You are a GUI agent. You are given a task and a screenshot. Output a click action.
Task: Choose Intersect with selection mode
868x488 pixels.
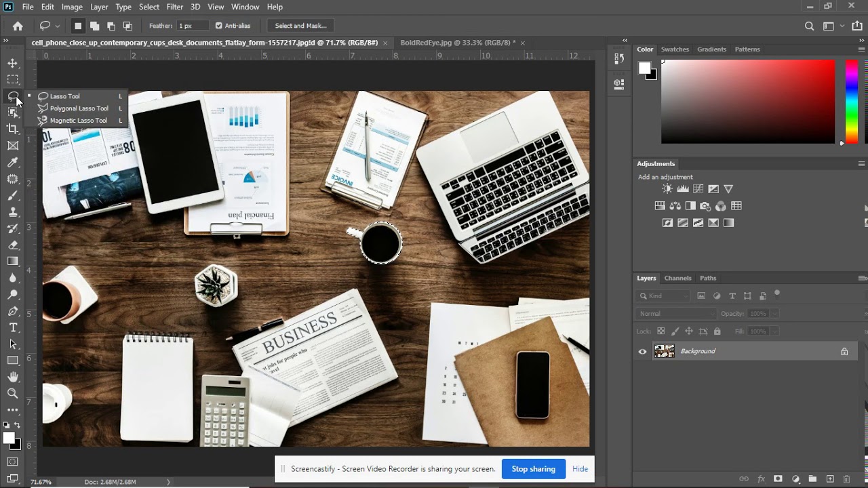pos(127,26)
